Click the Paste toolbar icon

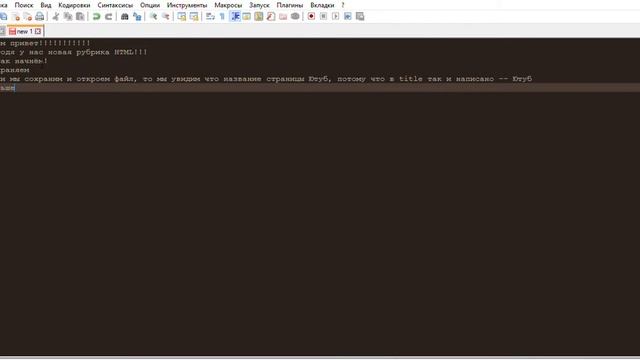click(x=80, y=16)
